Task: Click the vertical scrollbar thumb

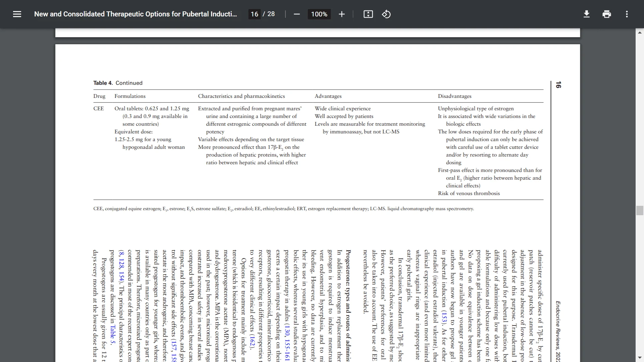Action: (x=640, y=210)
